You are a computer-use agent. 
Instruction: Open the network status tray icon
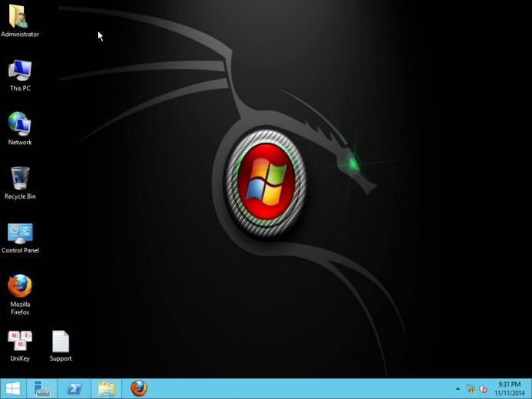click(x=471, y=389)
